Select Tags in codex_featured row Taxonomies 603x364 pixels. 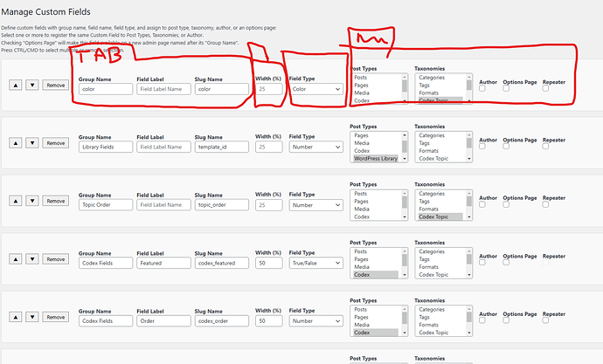[x=440, y=259]
